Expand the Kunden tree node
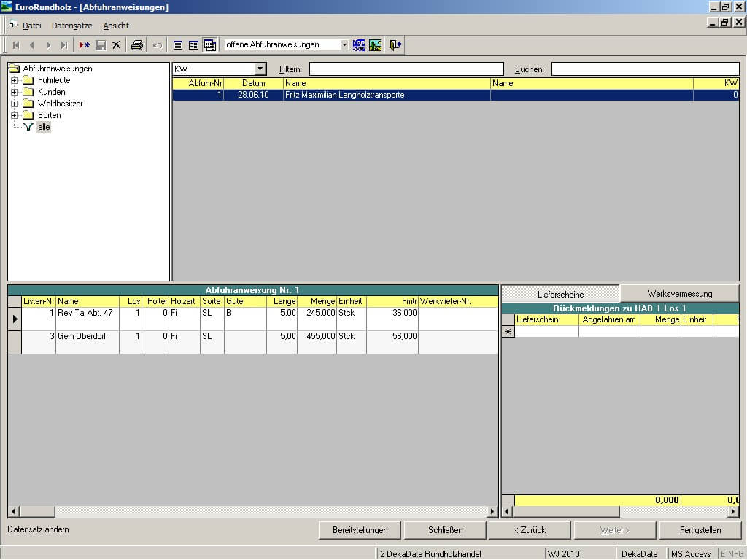 (15, 92)
